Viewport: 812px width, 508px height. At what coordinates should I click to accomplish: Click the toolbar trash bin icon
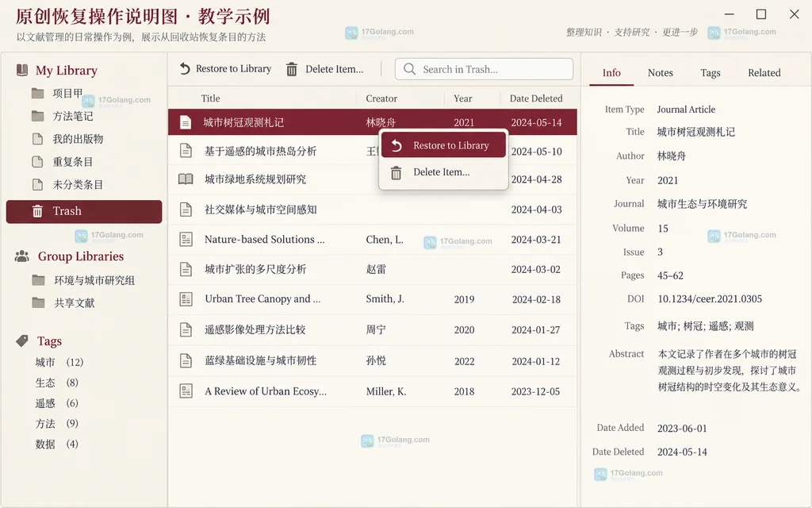(292, 69)
